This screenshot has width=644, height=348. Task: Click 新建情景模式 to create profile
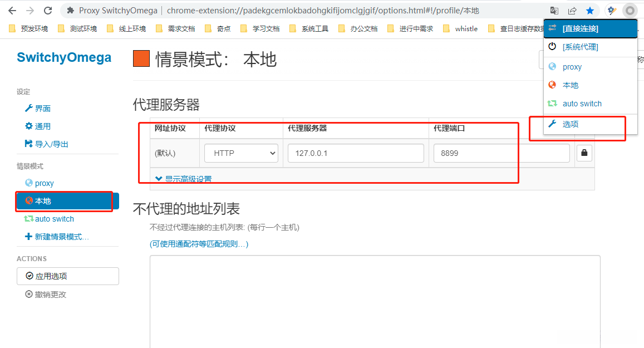(57, 237)
